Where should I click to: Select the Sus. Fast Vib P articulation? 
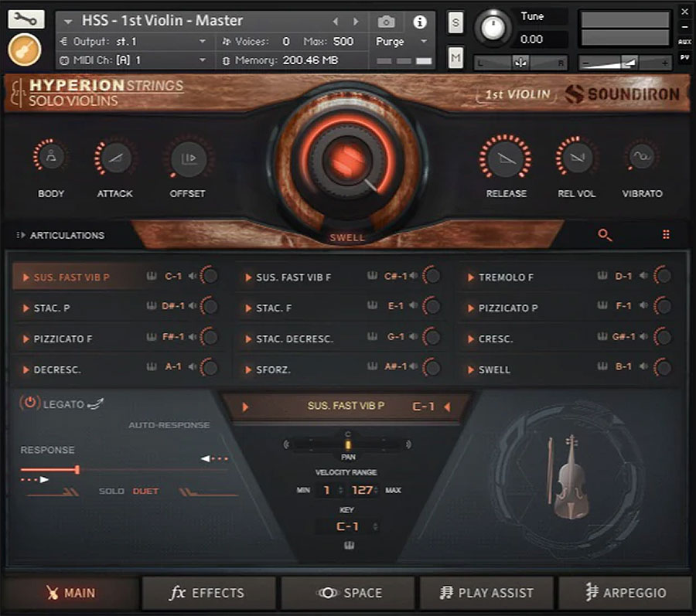click(71, 277)
